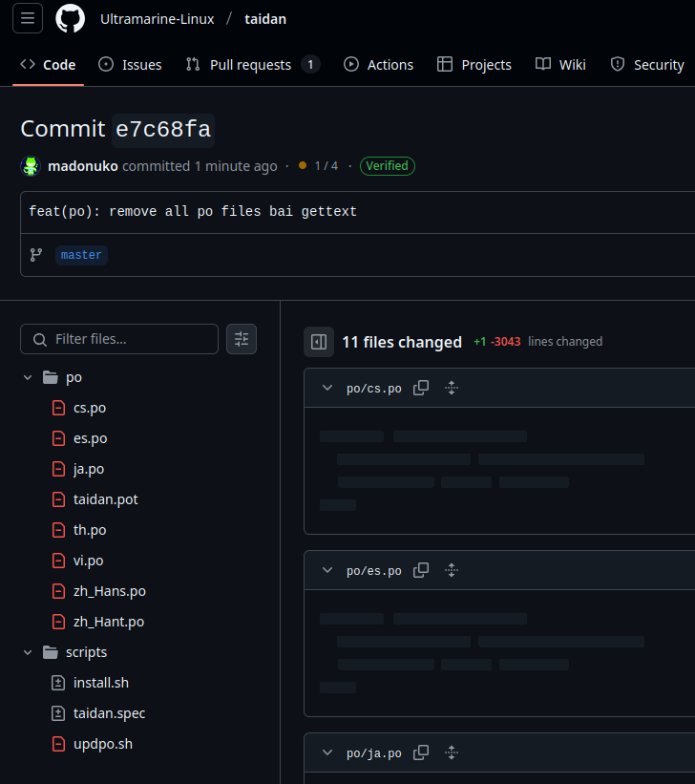Image resolution: width=695 pixels, height=784 pixels.
Task: Click the removed-file icon beside ja.po
Action: click(x=58, y=469)
